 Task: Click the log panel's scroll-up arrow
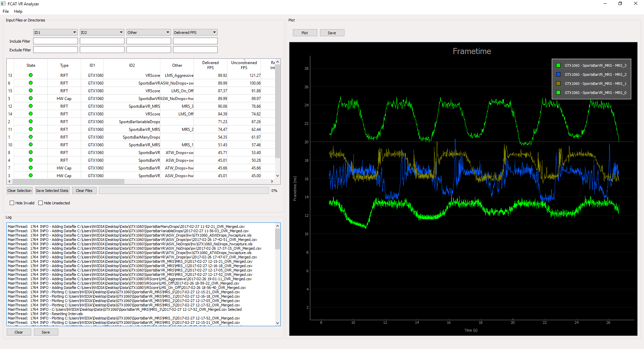277,226
